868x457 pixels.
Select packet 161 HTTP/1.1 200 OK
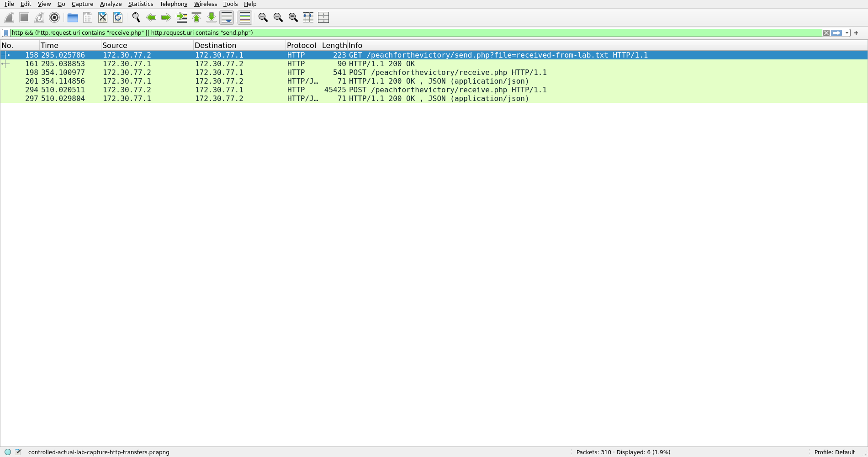(434, 64)
